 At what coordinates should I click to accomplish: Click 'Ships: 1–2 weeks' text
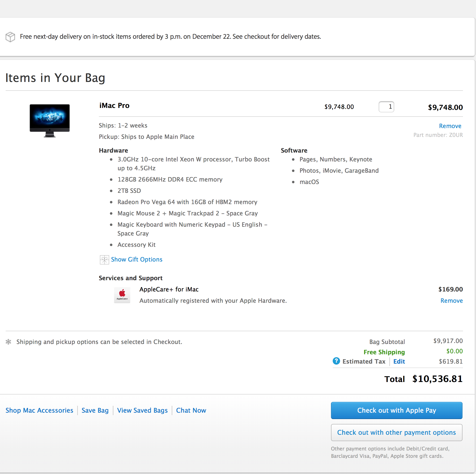tap(123, 125)
